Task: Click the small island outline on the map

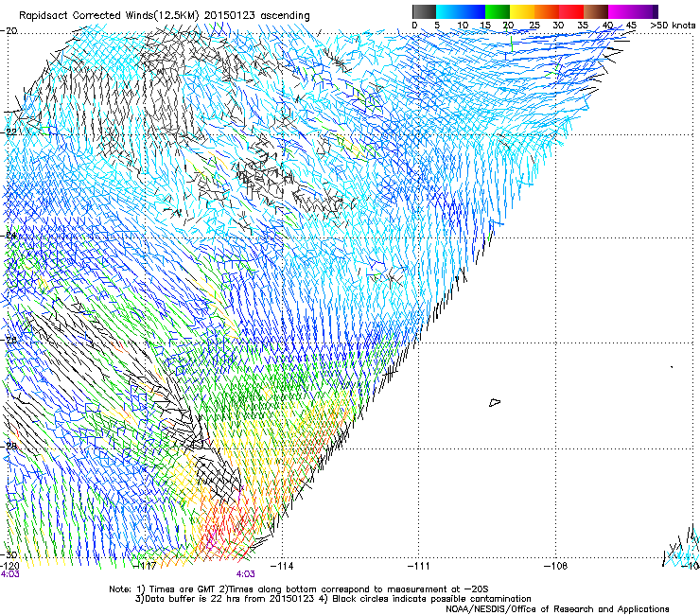Action: pyautogui.click(x=495, y=402)
